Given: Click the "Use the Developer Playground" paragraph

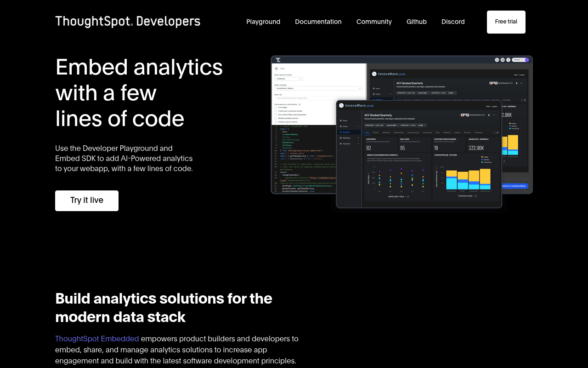Looking at the screenshot, I should point(124,158).
